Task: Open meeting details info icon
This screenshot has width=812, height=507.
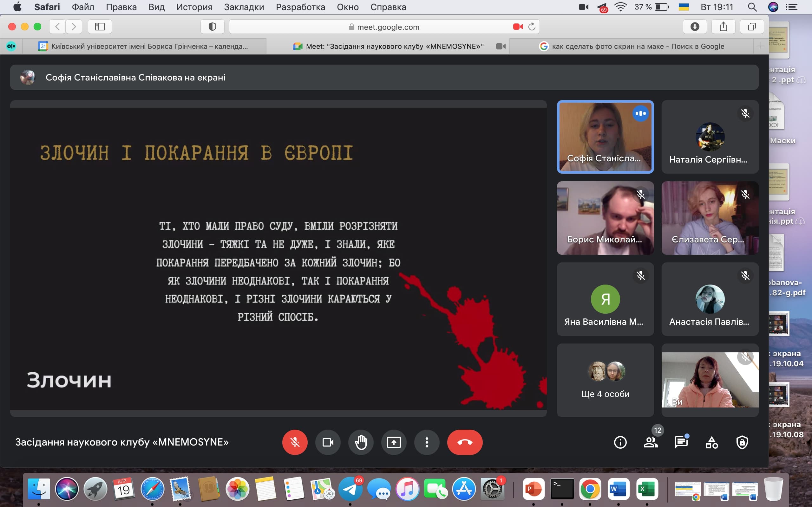Action: pyautogui.click(x=620, y=442)
